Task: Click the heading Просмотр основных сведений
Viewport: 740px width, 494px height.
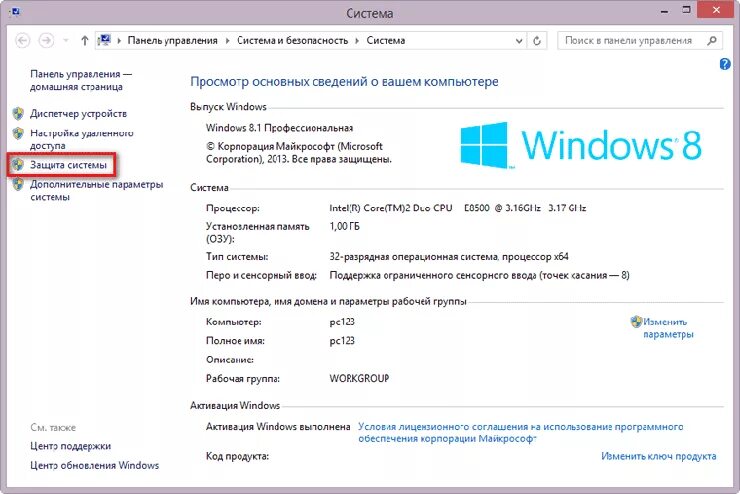Action: [x=344, y=82]
